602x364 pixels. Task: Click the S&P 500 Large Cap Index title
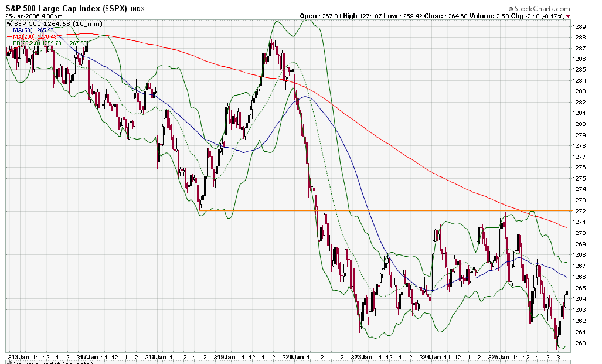pos(66,8)
